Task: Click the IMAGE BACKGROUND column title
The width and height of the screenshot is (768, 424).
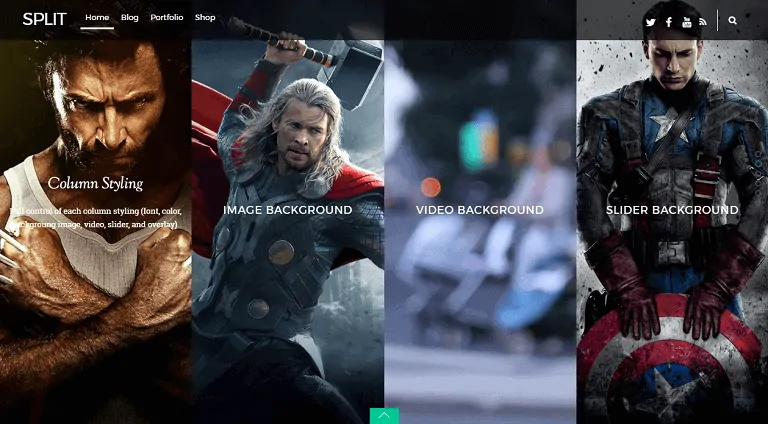Action: pos(288,210)
